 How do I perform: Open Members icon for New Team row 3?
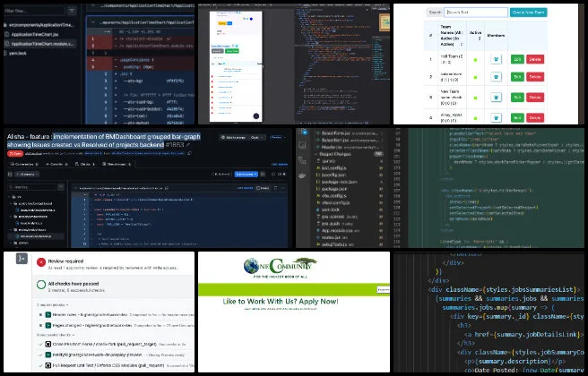(x=496, y=98)
